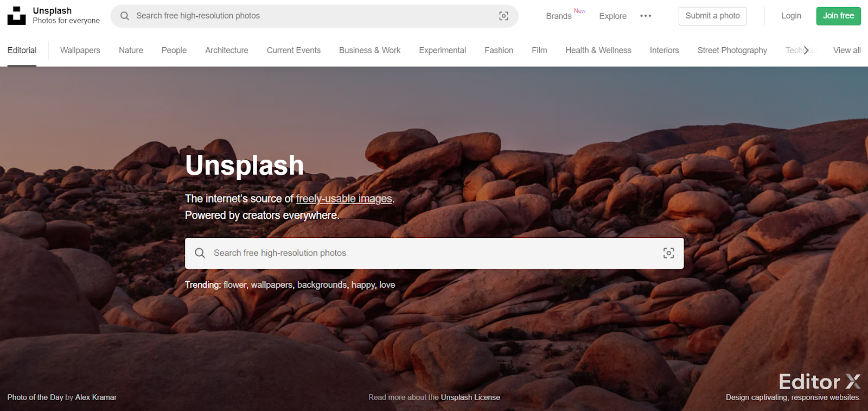Click the hero search magnifier icon

tap(200, 253)
